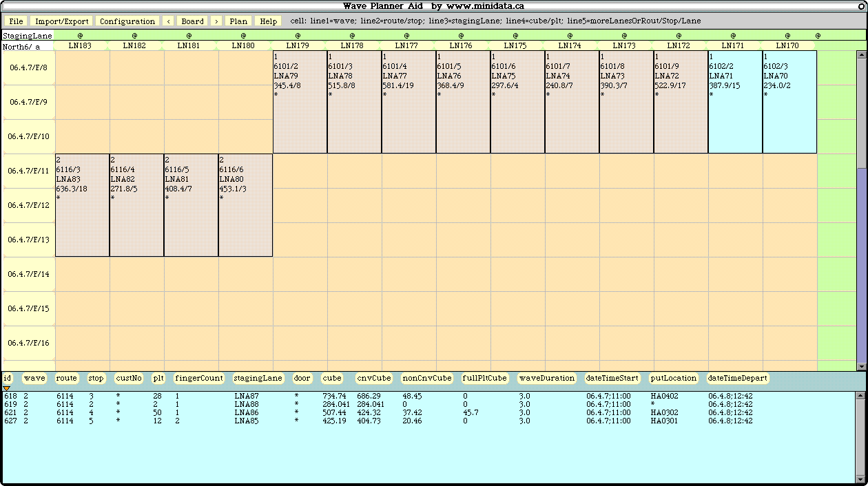Click the sort triangle under the id column
The image size is (868, 486).
pyautogui.click(x=7, y=388)
